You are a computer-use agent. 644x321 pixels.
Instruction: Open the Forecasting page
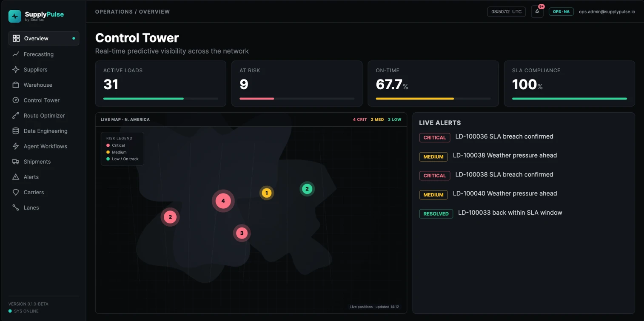(x=39, y=54)
